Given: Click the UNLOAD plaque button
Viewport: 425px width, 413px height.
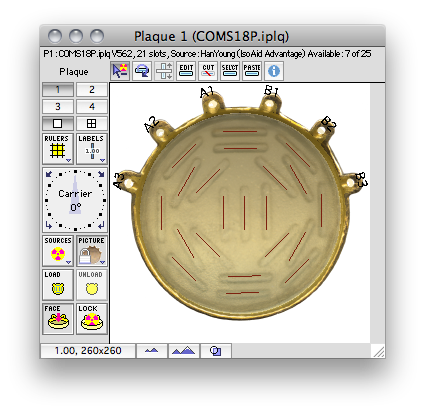Looking at the screenshot, I should coord(92,285).
